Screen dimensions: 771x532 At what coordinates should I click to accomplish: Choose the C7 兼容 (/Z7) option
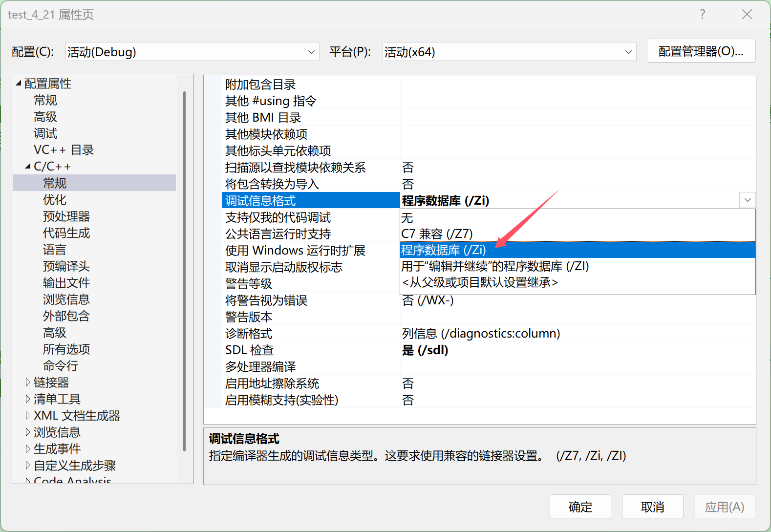click(x=578, y=234)
